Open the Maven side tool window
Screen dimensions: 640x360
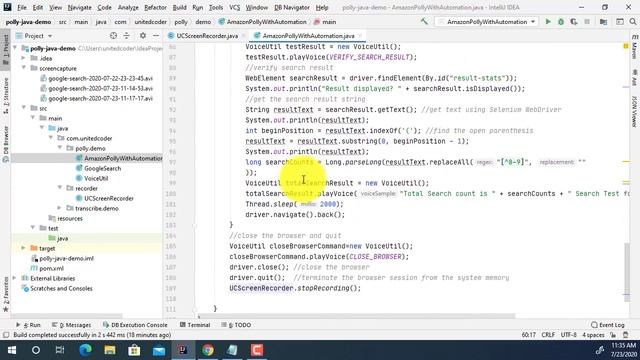pyautogui.click(x=634, y=46)
